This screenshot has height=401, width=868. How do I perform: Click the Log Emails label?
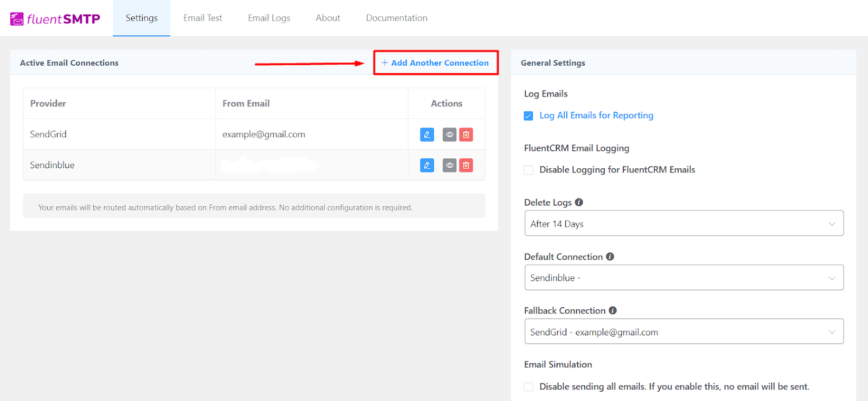(x=546, y=94)
